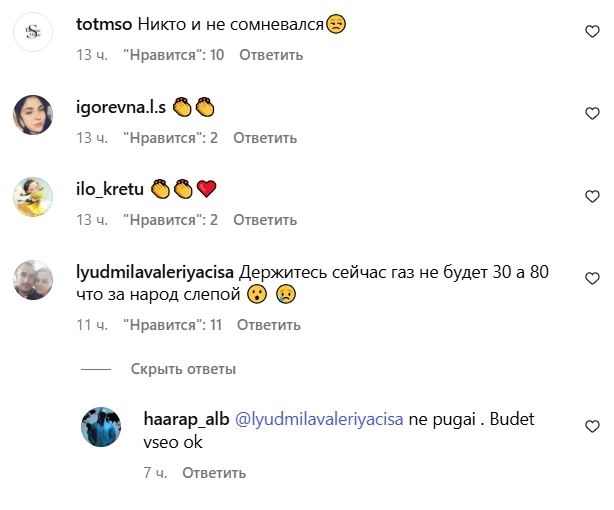The height and width of the screenshot is (510, 614).
Task: Open totmso profile picture
Action: click(33, 32)
